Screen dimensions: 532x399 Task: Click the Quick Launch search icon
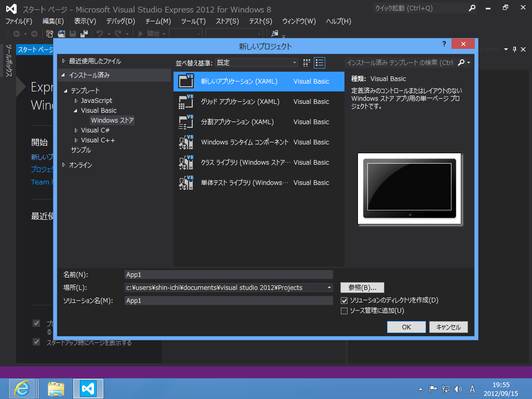(x=472, y=8)
